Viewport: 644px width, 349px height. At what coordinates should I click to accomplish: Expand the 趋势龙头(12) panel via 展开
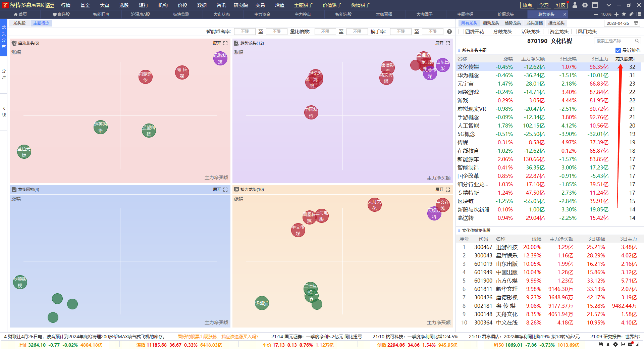pyautogui.click(x=439, y=43)
